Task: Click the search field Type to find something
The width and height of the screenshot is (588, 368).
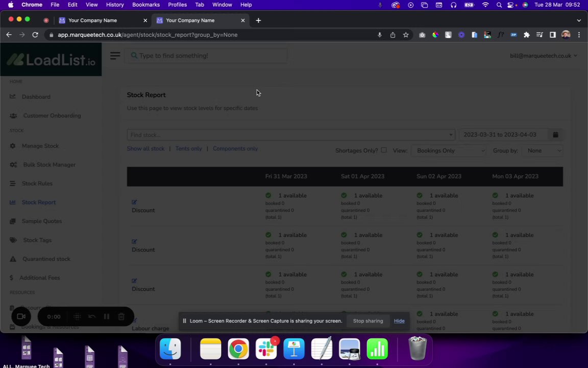Action: pos(207,56)
